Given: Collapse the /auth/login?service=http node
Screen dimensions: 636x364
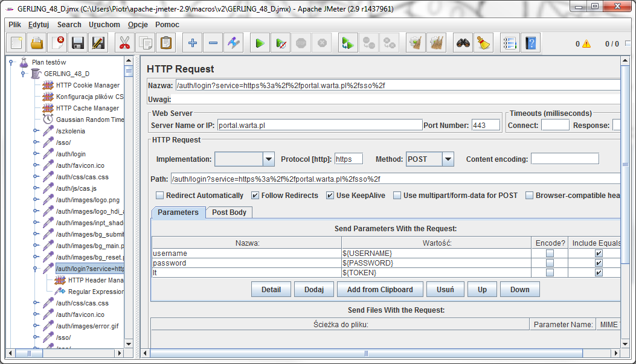Looking at the screenshot, I should click(36, 269).
